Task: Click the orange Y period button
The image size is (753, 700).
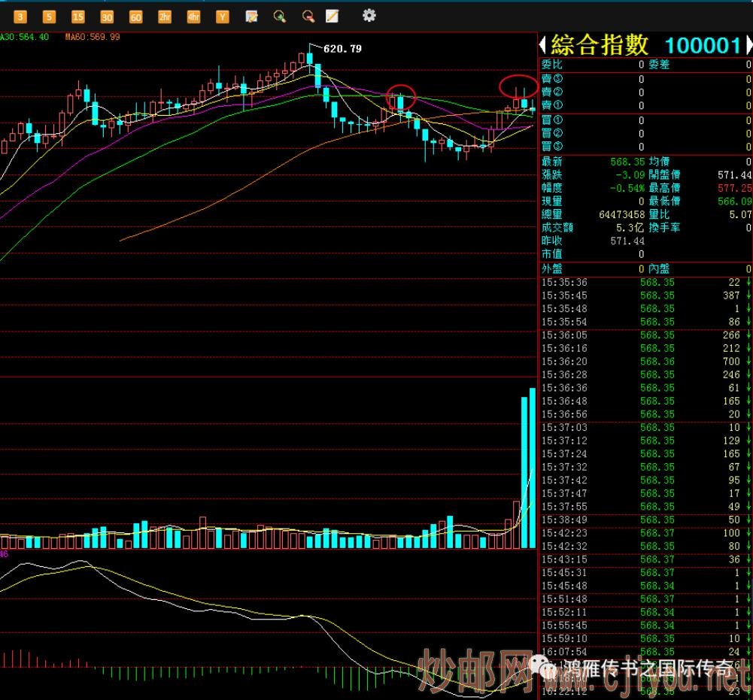Action: click(x=222, y=17)
